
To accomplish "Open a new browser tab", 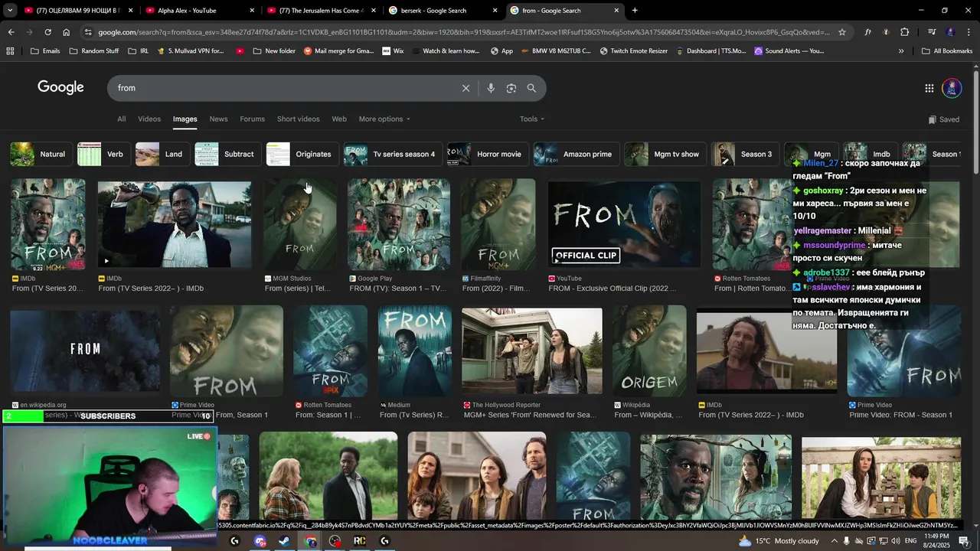I will [x=635, y=11].
